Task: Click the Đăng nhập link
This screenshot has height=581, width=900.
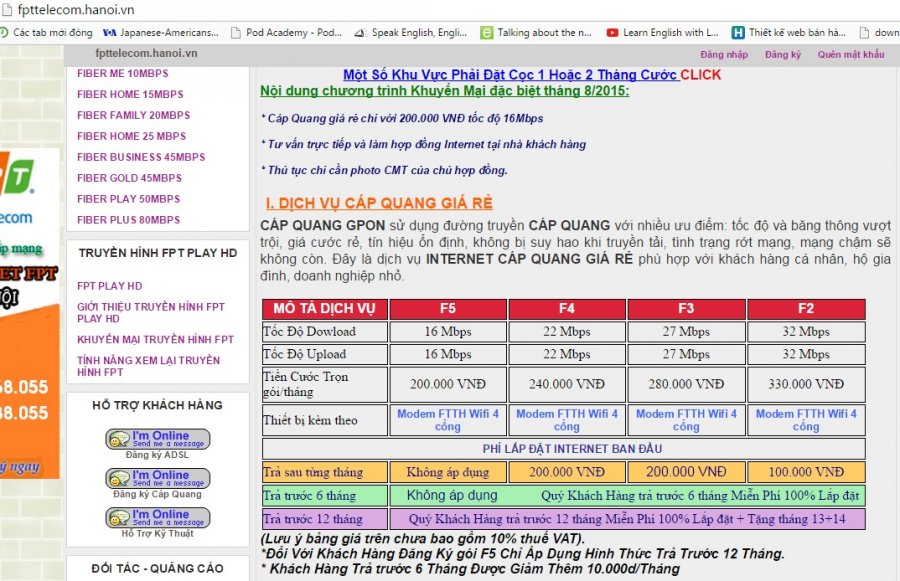Action: pyautogui.click(x=724, y=55)
